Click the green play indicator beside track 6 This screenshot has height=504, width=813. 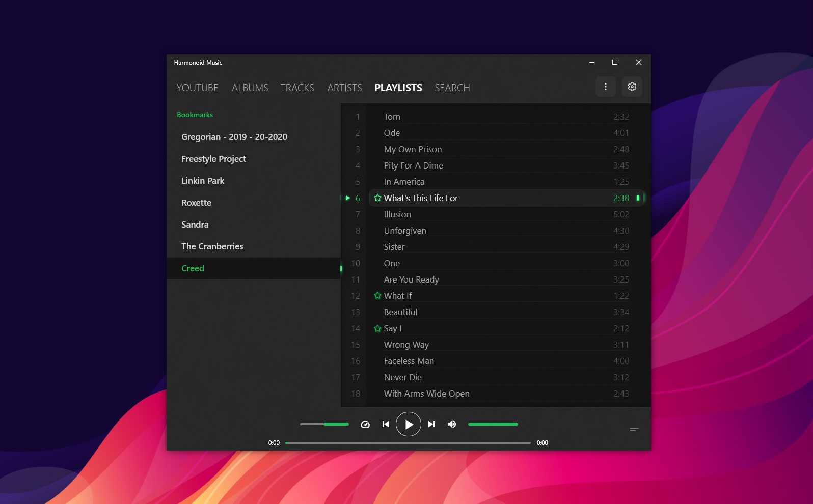(x=348, y=198)
